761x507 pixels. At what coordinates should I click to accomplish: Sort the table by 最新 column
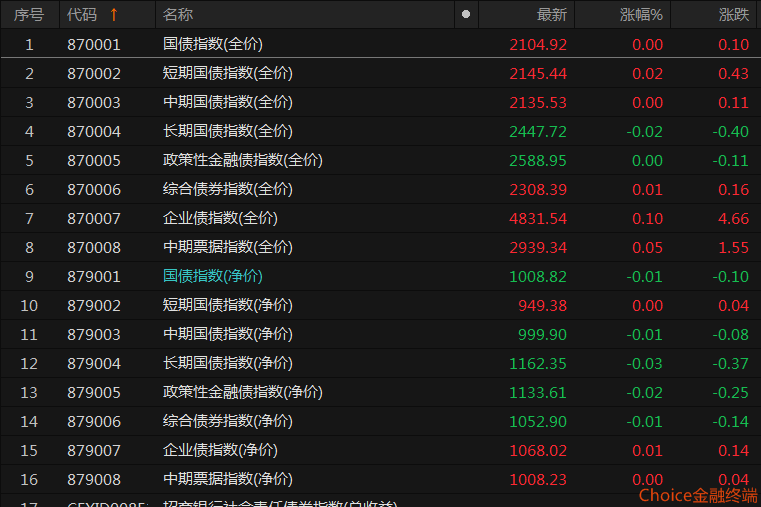tap(551, 14)
